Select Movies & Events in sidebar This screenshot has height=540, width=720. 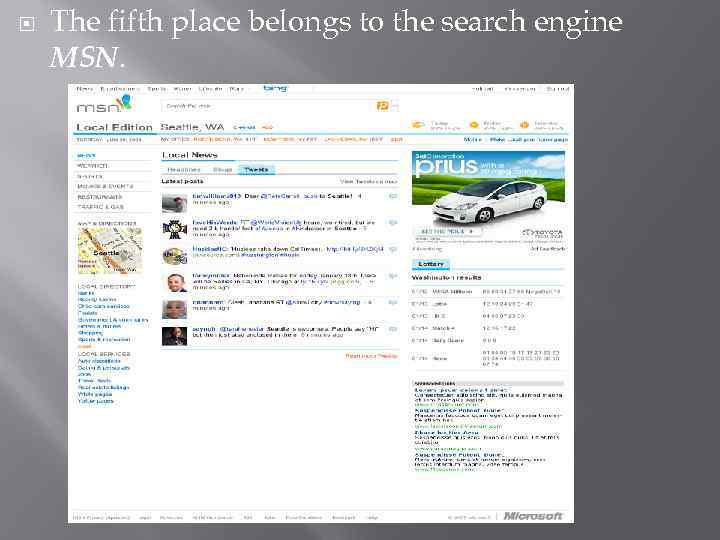coord(105,186)
